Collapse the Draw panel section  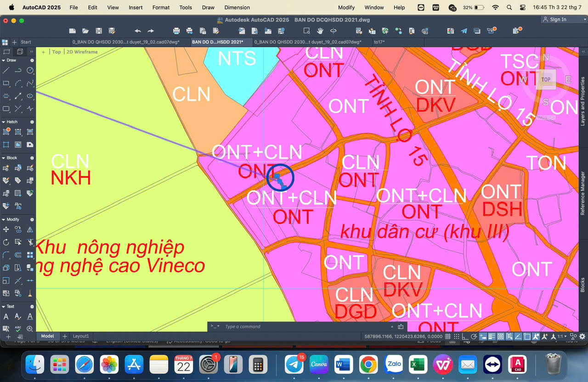tap(4, 60)
